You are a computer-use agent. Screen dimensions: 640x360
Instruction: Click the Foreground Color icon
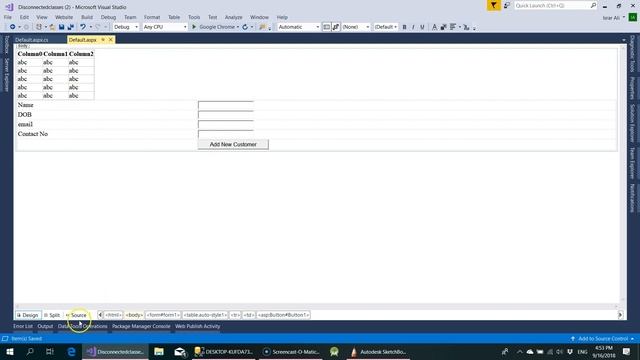tap(434, 27)
